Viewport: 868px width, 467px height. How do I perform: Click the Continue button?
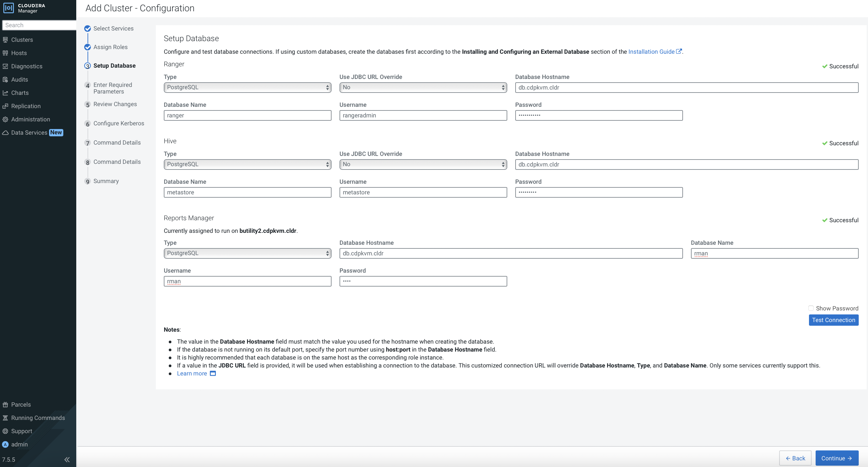coord(837,458)
